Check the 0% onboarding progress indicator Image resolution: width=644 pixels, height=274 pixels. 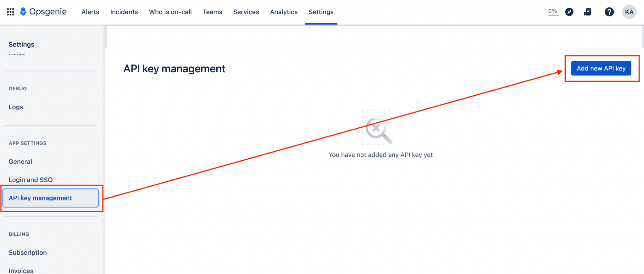[553, 12]
